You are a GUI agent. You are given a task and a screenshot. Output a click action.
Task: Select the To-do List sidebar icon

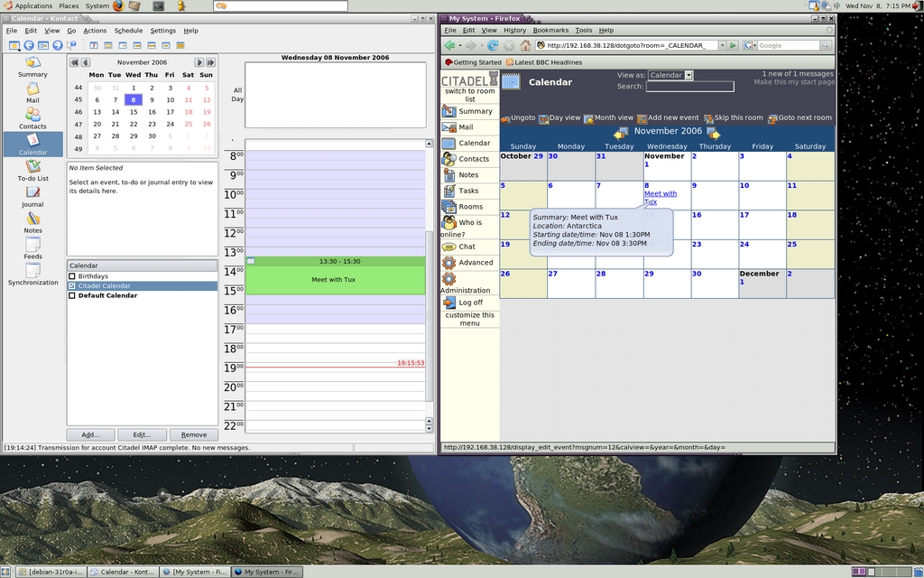click(x=32, y=166)
